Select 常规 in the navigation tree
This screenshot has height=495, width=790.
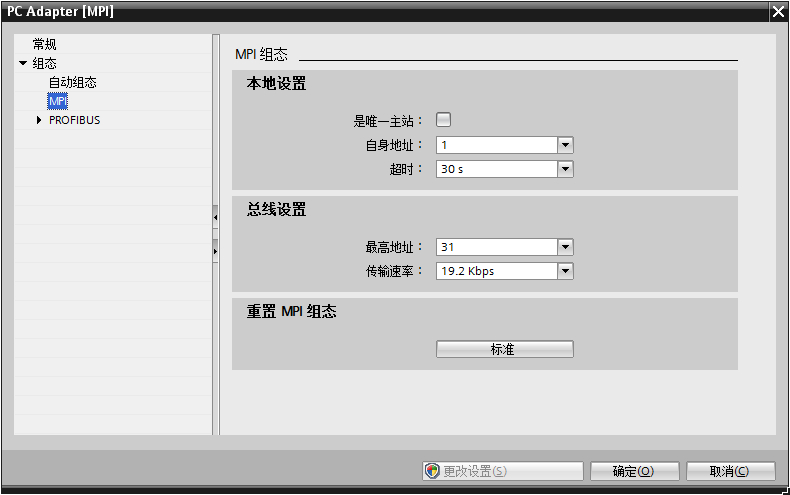[45, 45]
